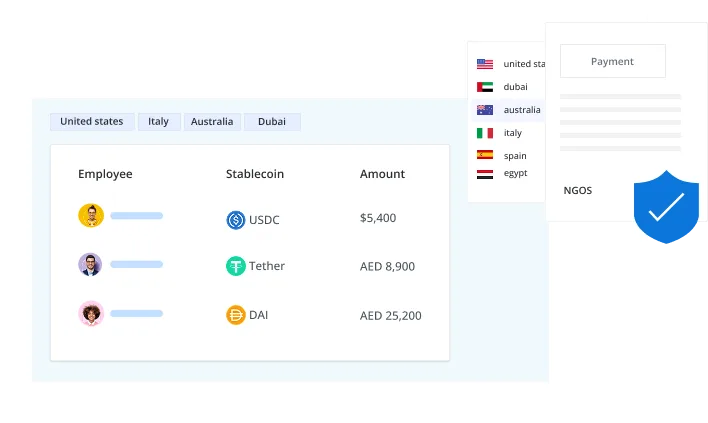This screenshot has height=423, width=708.
Task: Click the orange DAI coin icon
Action: click(x=236, y=315)
